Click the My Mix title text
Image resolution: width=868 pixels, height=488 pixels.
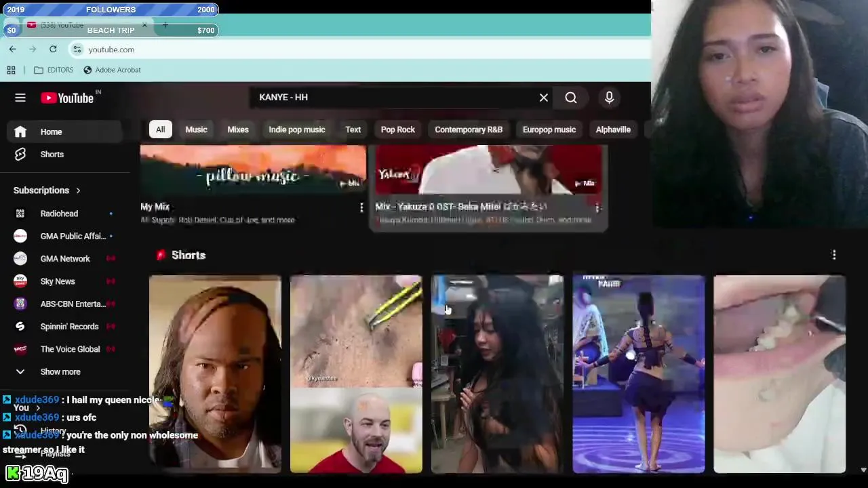[x=155, y=207]
